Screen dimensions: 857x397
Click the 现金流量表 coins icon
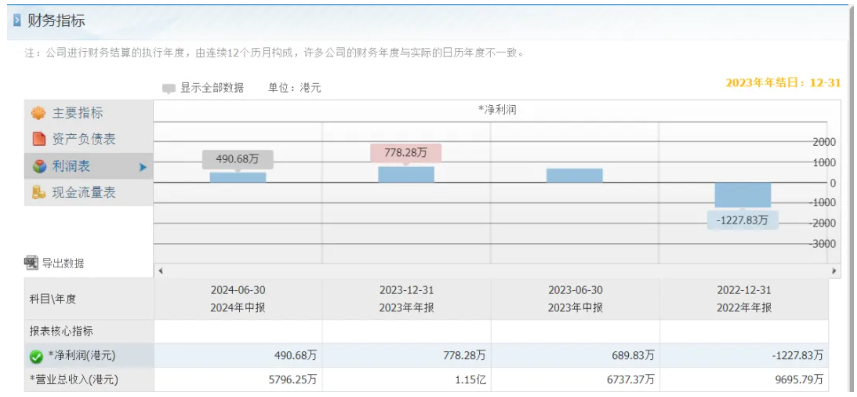pos(38,192)
